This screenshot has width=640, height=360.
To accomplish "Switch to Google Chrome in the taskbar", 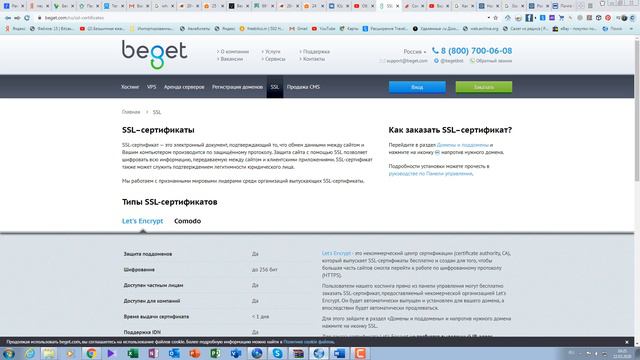I will 91,353.
